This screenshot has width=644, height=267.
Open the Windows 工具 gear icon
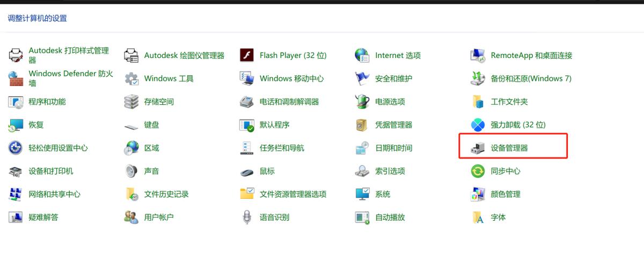click(x=131, y=78)
